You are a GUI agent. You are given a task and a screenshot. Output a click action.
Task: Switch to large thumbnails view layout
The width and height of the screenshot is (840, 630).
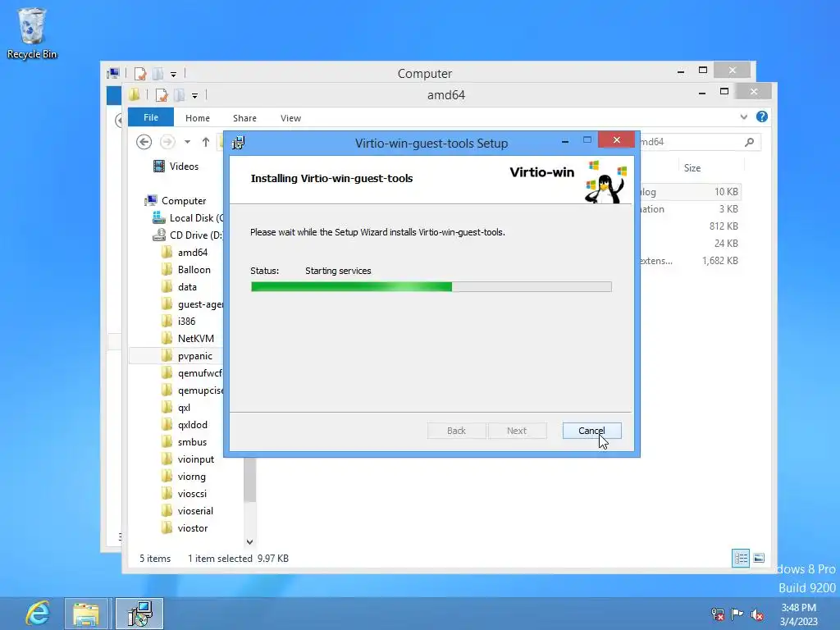(x=759, y=558)
